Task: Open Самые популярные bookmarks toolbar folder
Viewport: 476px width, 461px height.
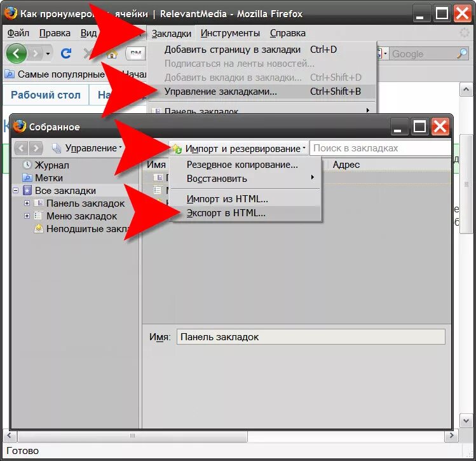Action: (x=55, y=74)
